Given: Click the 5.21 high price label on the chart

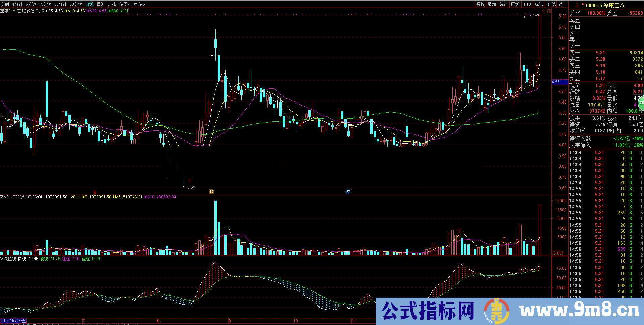Looking at the screenshot, I should tap(528, 16).
